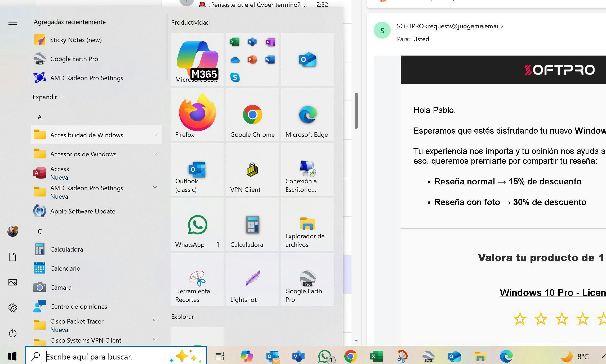The height and width of the screenshot is (364, 606).
Task: Open the Windows 10 Pro license link
Action: [x=552, y=293]
